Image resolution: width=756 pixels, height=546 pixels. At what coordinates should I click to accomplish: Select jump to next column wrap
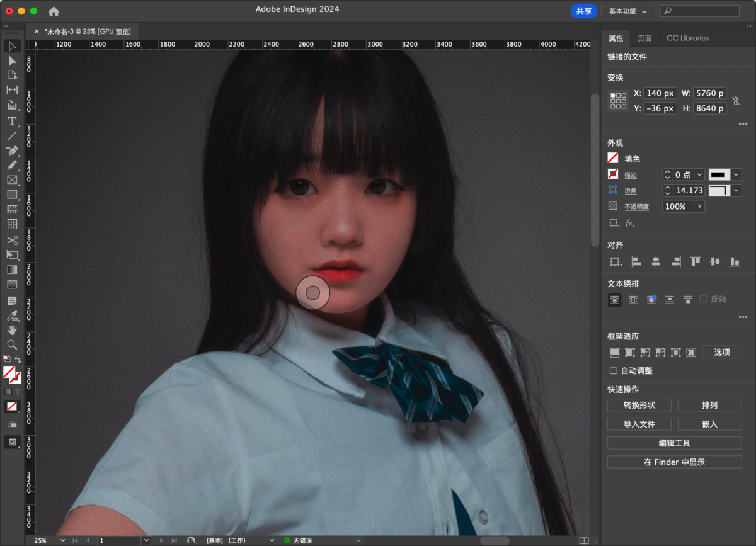[x=688, y=300]
